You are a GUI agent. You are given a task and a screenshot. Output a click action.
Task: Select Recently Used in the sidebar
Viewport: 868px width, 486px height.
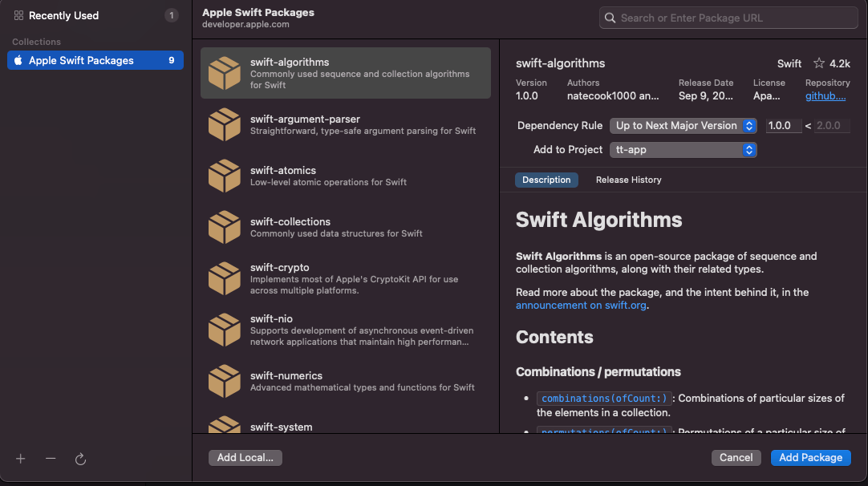tap(95, 15)
